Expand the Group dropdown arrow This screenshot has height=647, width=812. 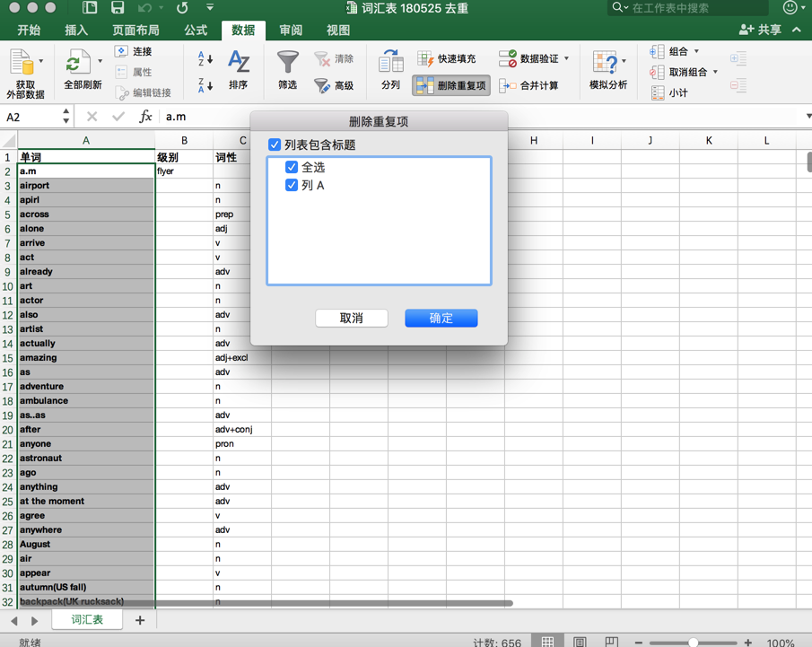pyautogui.click(x=696, y=51)
